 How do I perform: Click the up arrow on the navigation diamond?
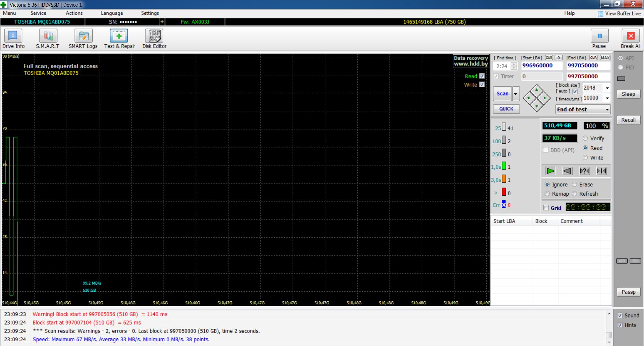click(x=537, y=89)
